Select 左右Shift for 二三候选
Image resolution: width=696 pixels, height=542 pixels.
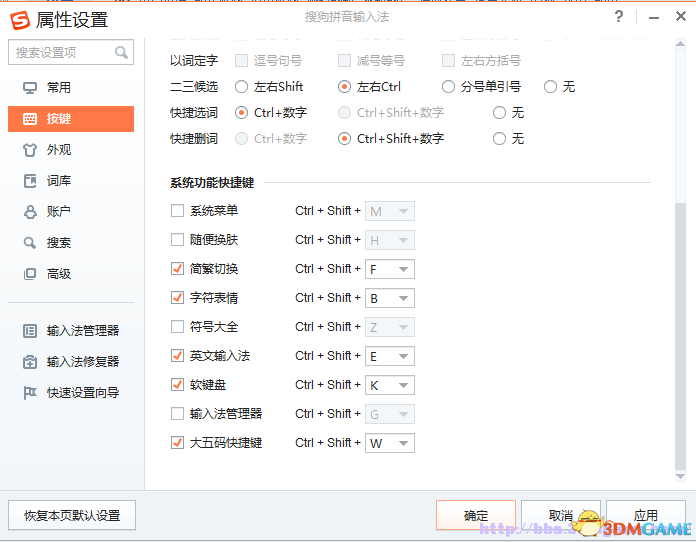click(241, 87)
